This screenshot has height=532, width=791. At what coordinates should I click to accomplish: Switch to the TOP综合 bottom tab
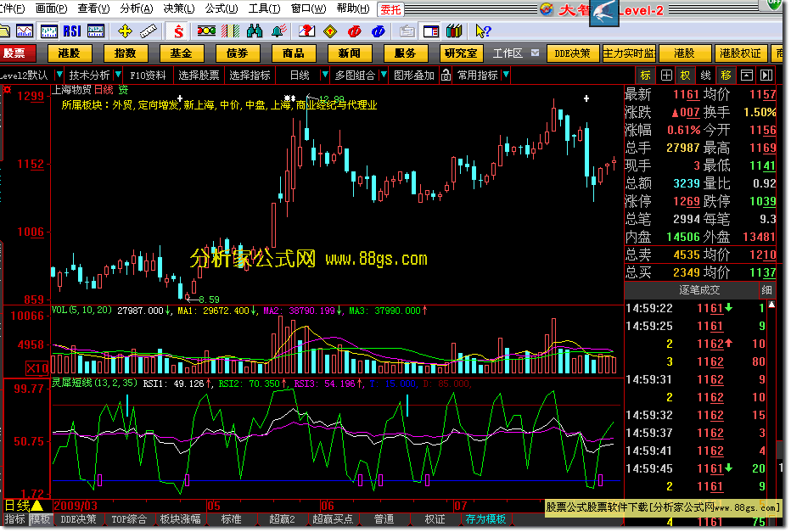[x=129, y=519]
